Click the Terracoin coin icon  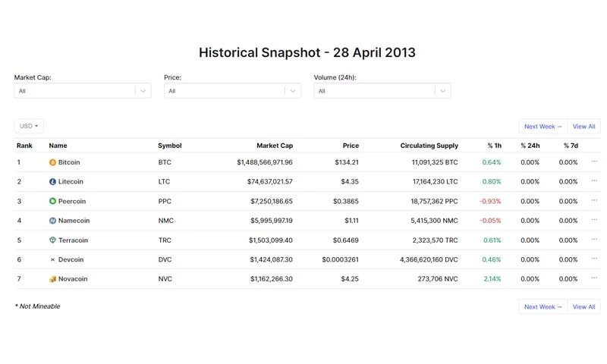pos(52,240)
